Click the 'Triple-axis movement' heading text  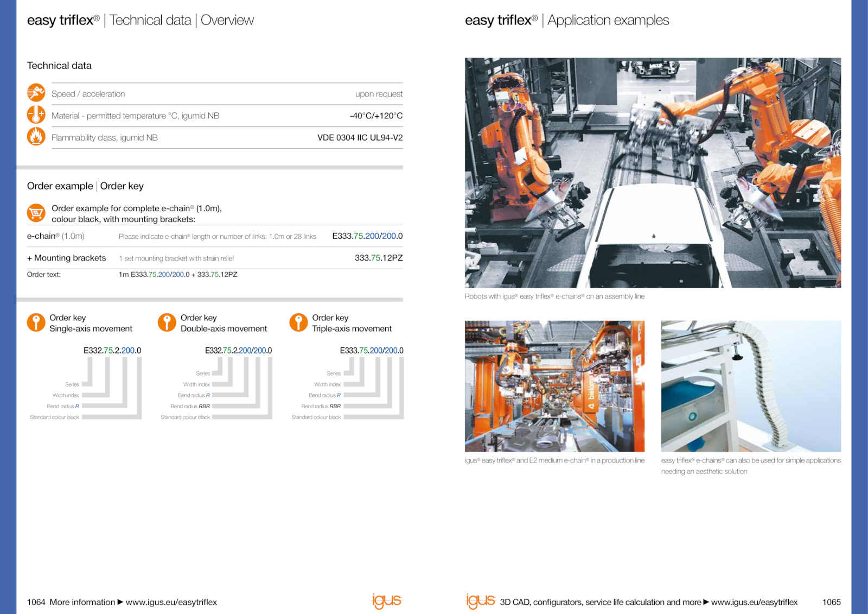(352, 328)
